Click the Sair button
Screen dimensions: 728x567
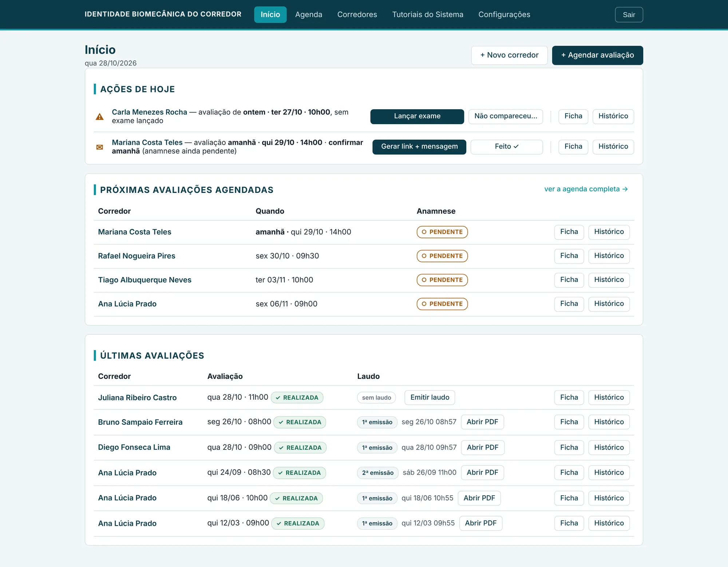629,15
